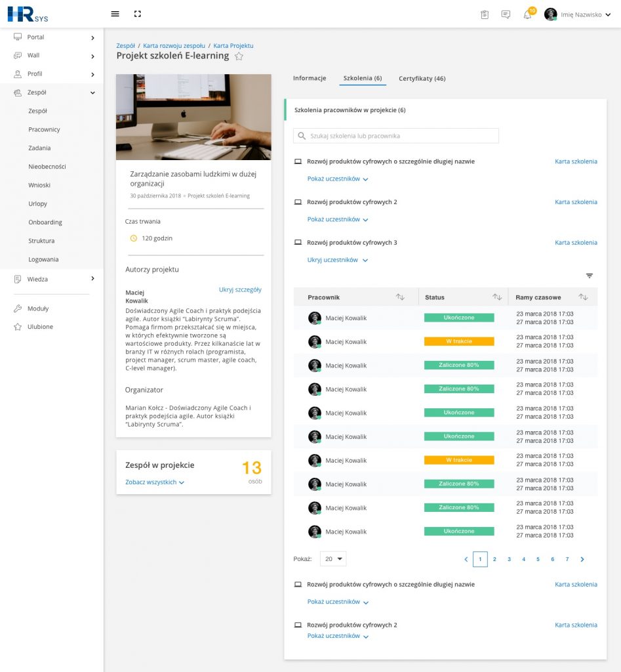Open Pracownicy in the sidebar submenu

44,129
